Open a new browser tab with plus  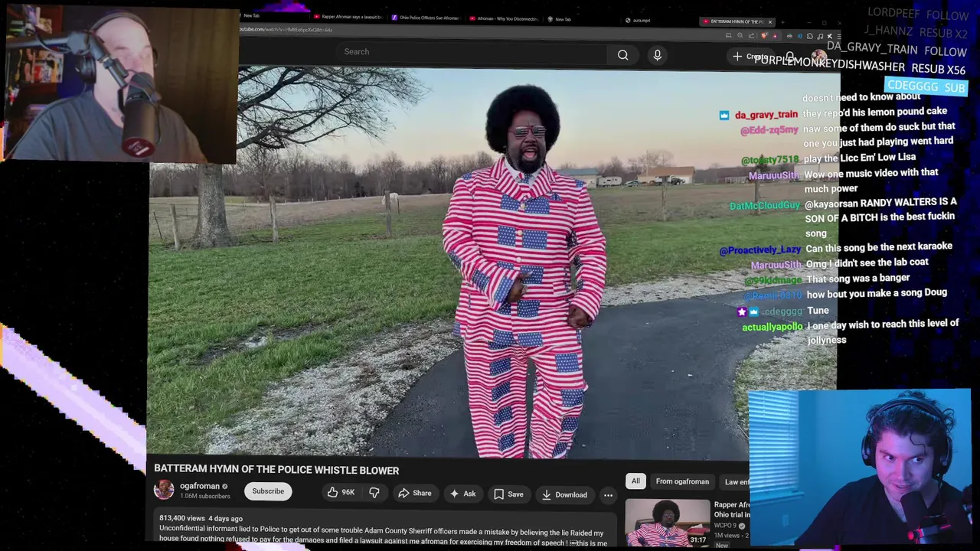click(782, 22)
